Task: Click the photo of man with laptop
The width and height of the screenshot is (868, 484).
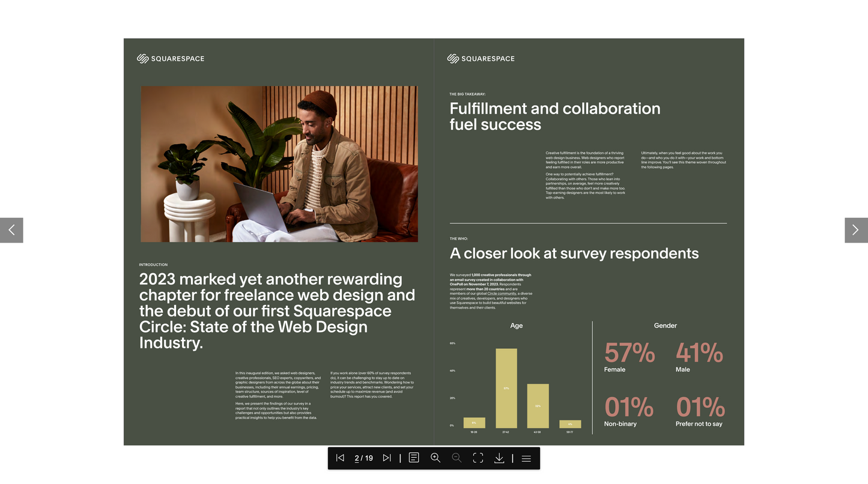Action: (279, 164)
